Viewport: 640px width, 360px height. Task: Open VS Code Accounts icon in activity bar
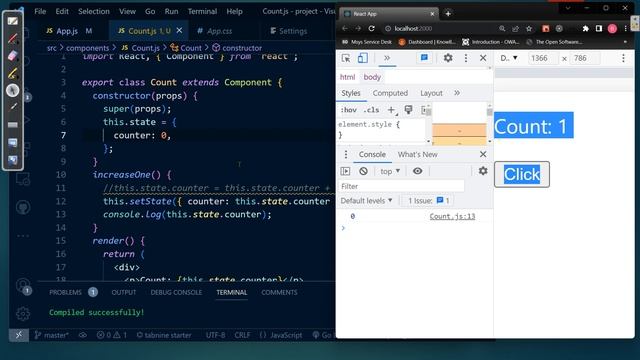23,285
